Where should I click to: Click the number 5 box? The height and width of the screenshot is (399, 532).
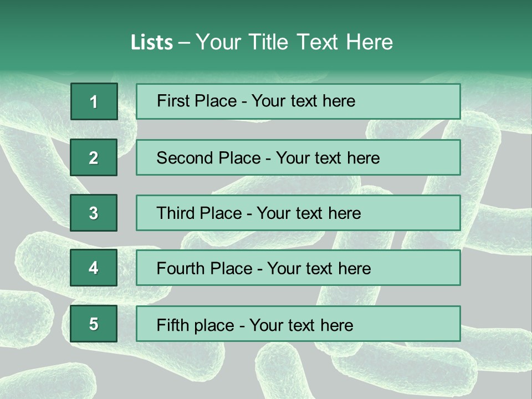[x=94, y=324]
